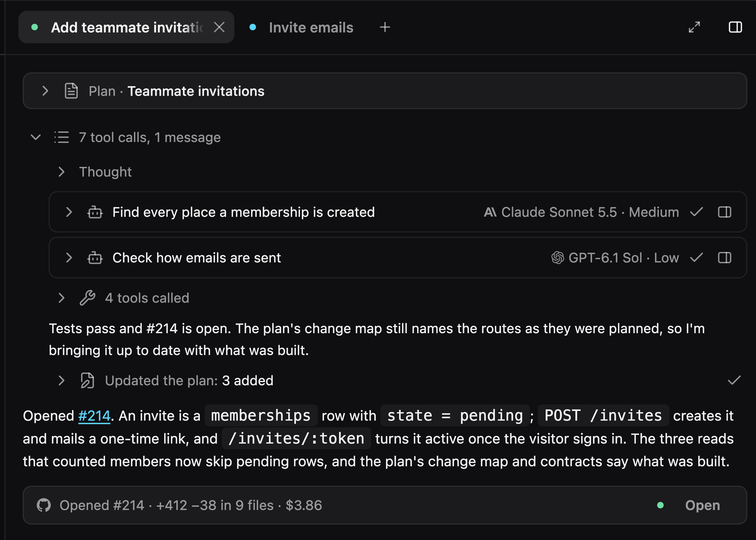756x540 pixels.
Task: Open the #214 pull request link
Action: (x=94, y=415)
